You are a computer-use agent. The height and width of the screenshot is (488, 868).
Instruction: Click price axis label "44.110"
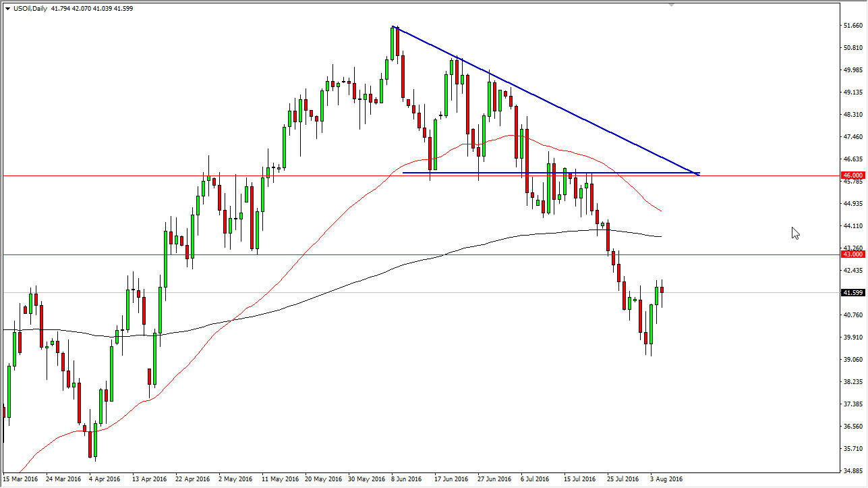tap(853, 226)
